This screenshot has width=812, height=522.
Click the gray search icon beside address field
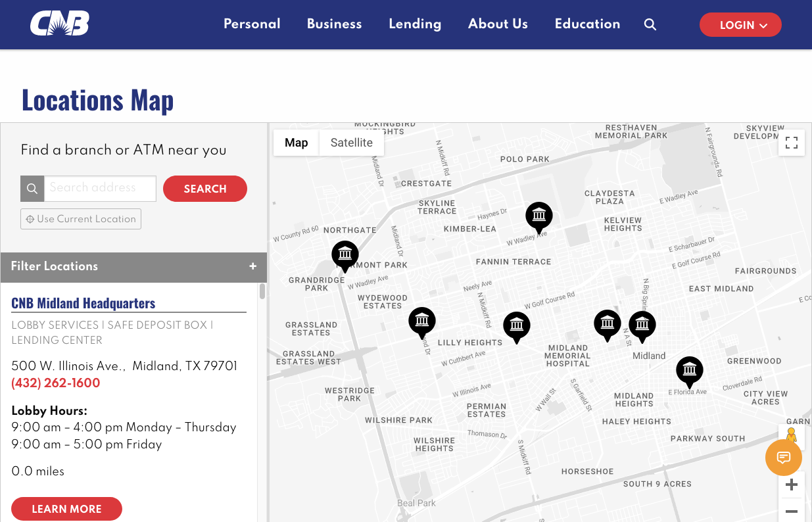(x=32, y=189)
